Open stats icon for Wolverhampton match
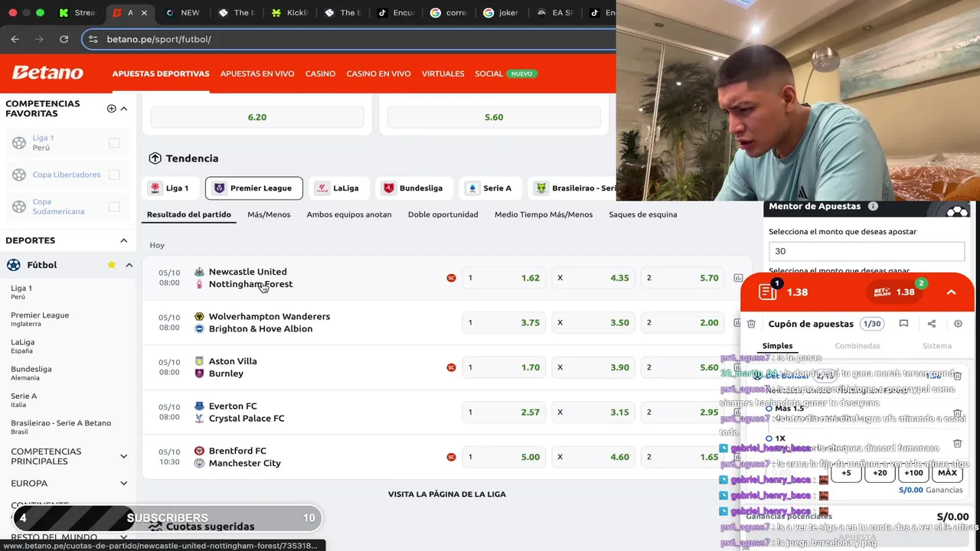The width and height of the screenshot is (980, 551). coord(738,322)
